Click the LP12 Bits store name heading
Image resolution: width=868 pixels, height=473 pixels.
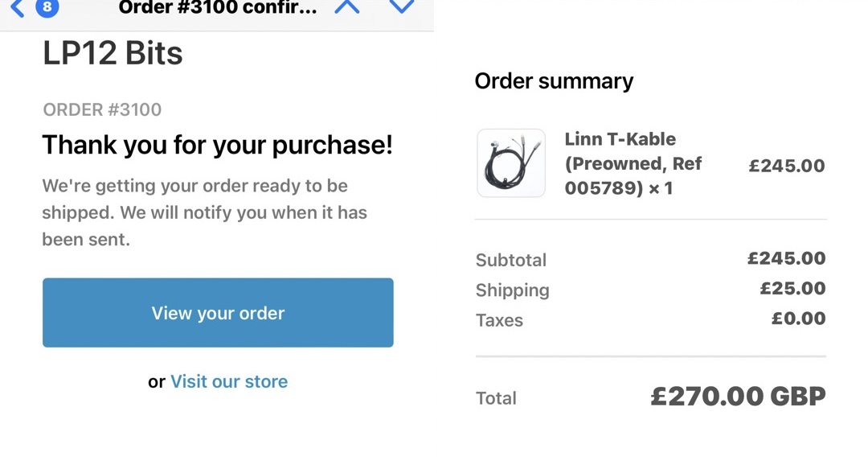pyautogui.click(x=113, y=53)
